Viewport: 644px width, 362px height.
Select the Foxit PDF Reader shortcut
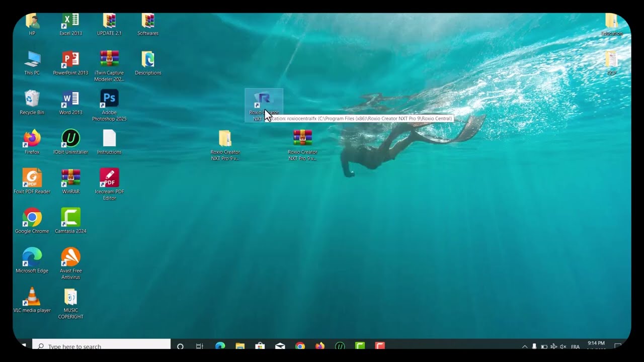click(x=32, y=181)
